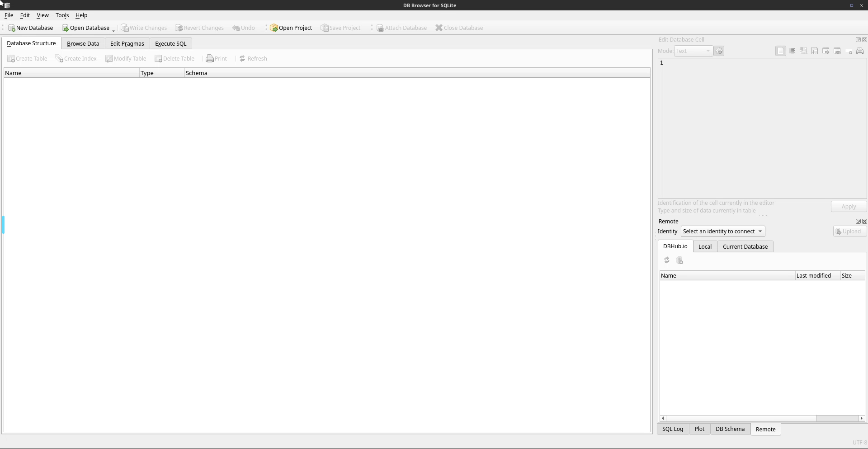
Task: Open the Open Project toolbar item
Action: tap(291, 28)
